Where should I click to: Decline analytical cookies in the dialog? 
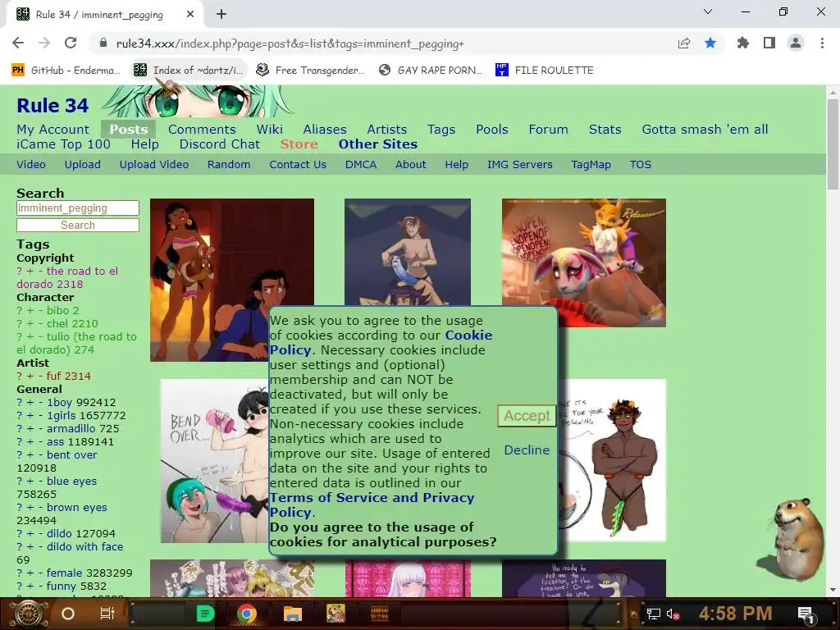[527, 450]
